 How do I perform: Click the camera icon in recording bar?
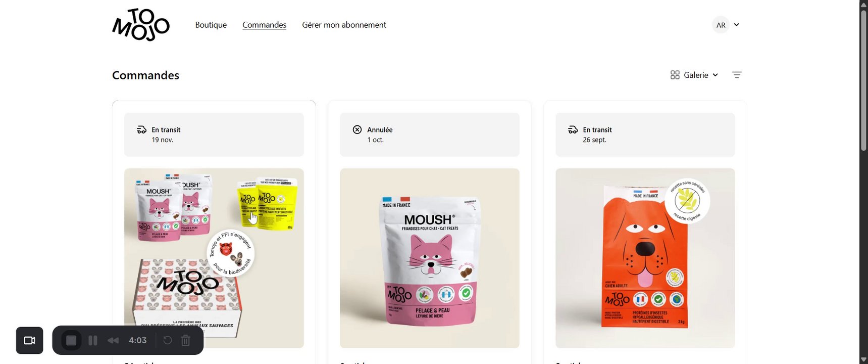(30, 341)
